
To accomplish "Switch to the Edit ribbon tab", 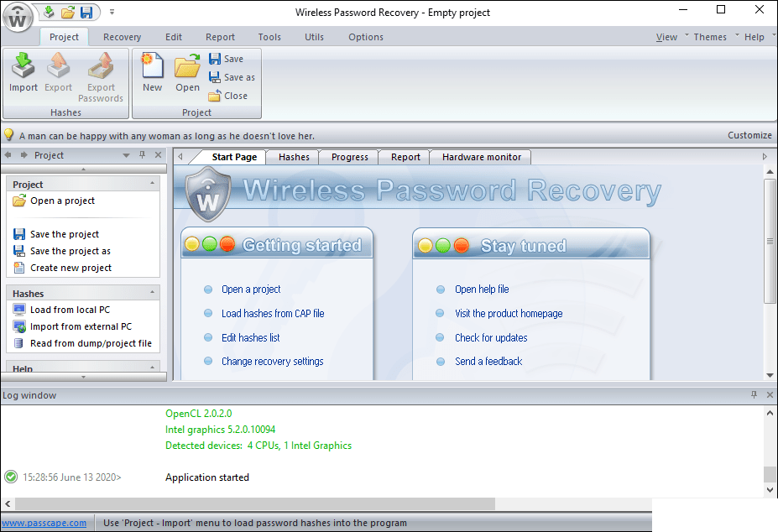I will [174, 37].
